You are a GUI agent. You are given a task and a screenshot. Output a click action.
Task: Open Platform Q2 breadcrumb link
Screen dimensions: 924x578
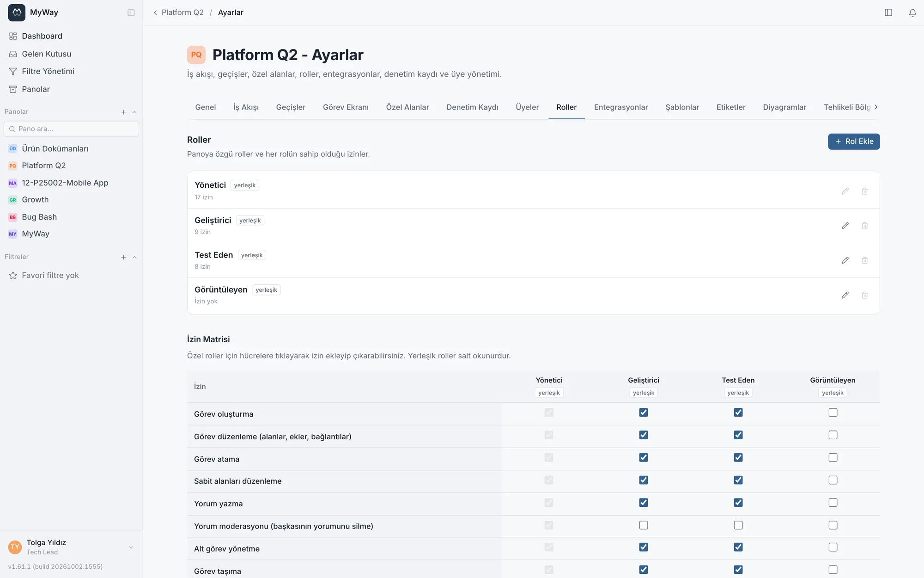[182, 12]
